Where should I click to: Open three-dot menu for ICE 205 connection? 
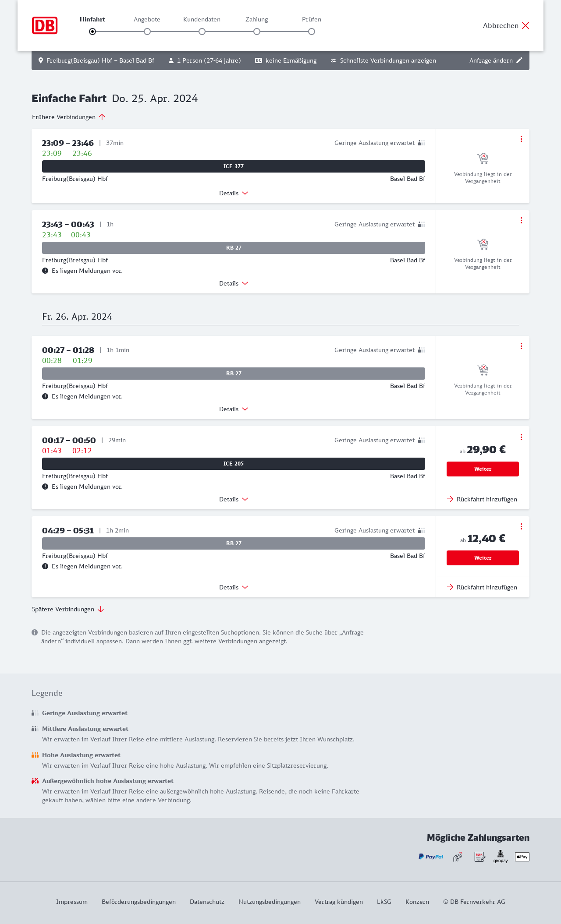[x=521, y=437]
